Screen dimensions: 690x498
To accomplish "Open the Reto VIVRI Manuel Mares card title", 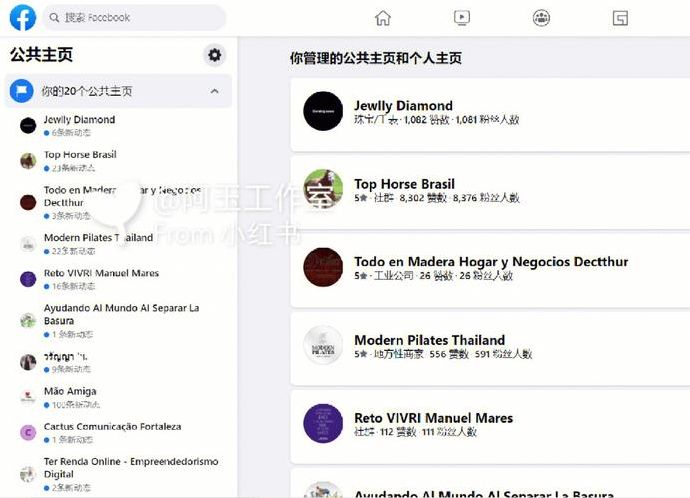I will coord(433,418).
